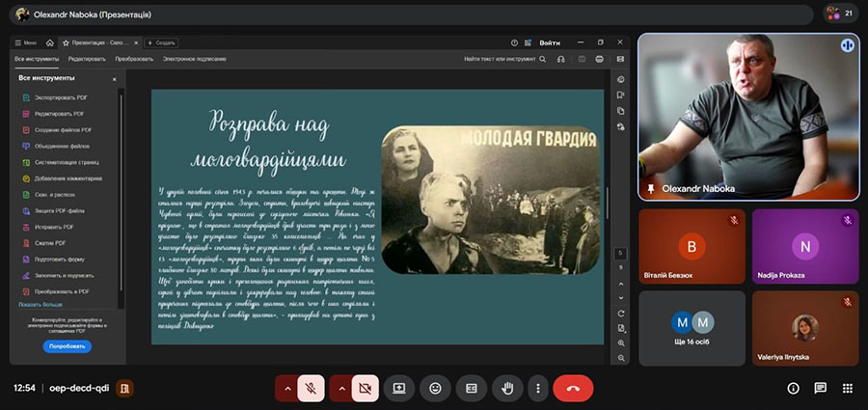Expand video settings arrow beside camera
The image size is (868, 410).
(x=341, y=389)
